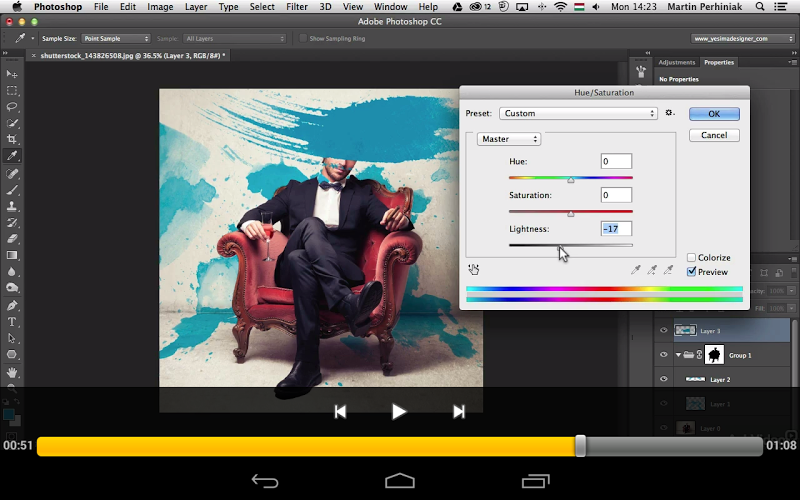Open preset options gear in Hue/Saturation

pos(670,113)
